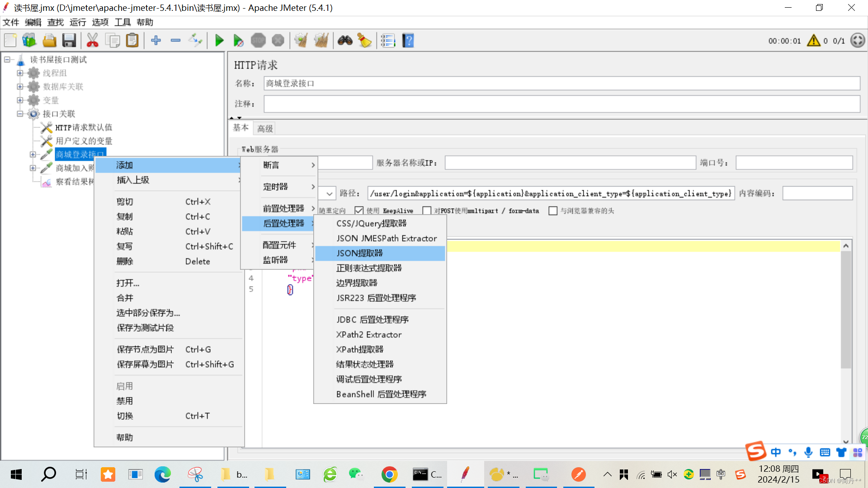This screenshot has width=868, height=488.
Task: Open Microsoft Edge from the taskbar
Action: coord(163,474)
